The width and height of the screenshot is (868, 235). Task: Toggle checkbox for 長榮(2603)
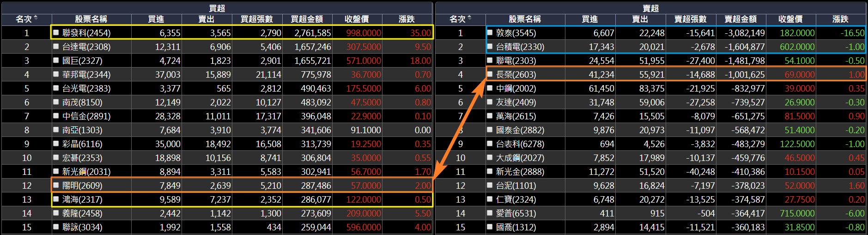point(490,74)
